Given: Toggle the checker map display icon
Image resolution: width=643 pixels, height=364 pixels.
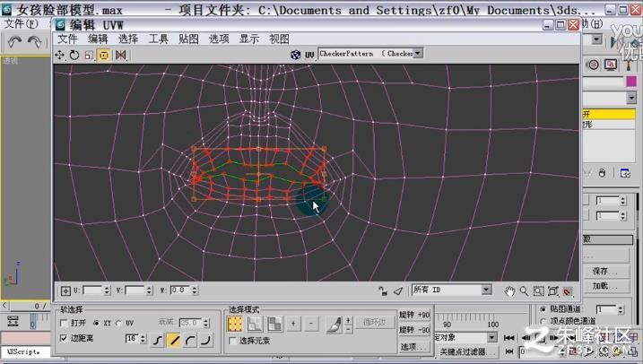Looking at the screenshot, I should click(296, 55).
